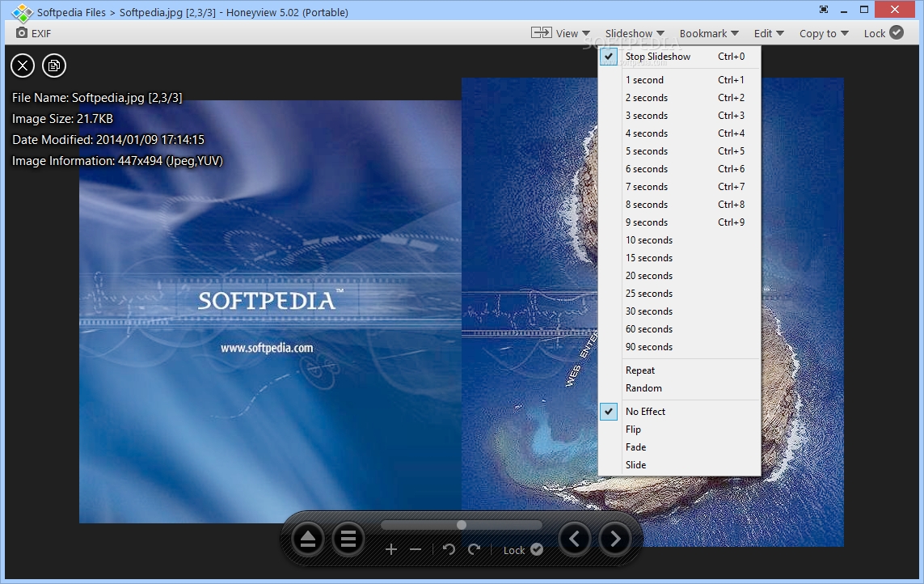924x584 pixels.
Task: Maximize the Honeyview window
Action: pyautogui.click(x=864, y=10)
